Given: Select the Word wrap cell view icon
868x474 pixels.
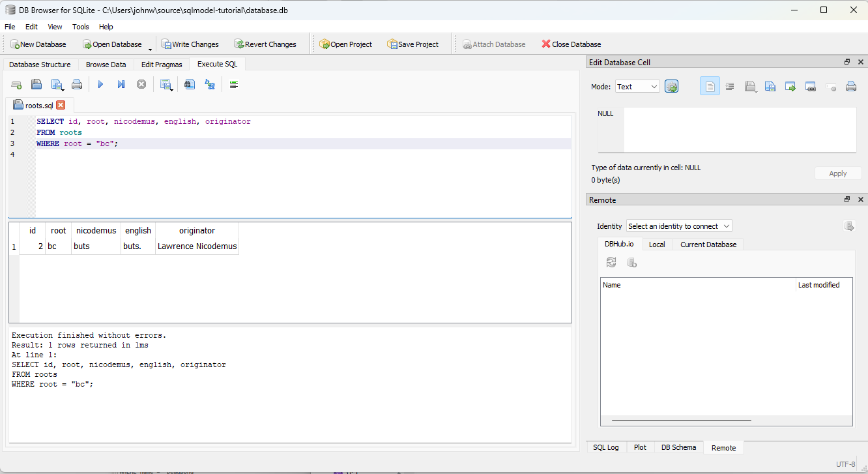Looking at the screenshot, I should point(730,86).
